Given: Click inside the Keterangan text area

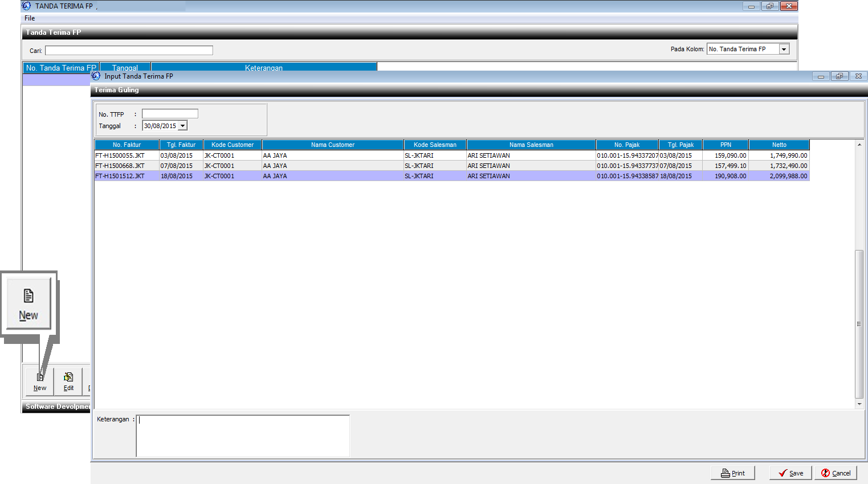Looking at the screenshot, I should [243, 436].
